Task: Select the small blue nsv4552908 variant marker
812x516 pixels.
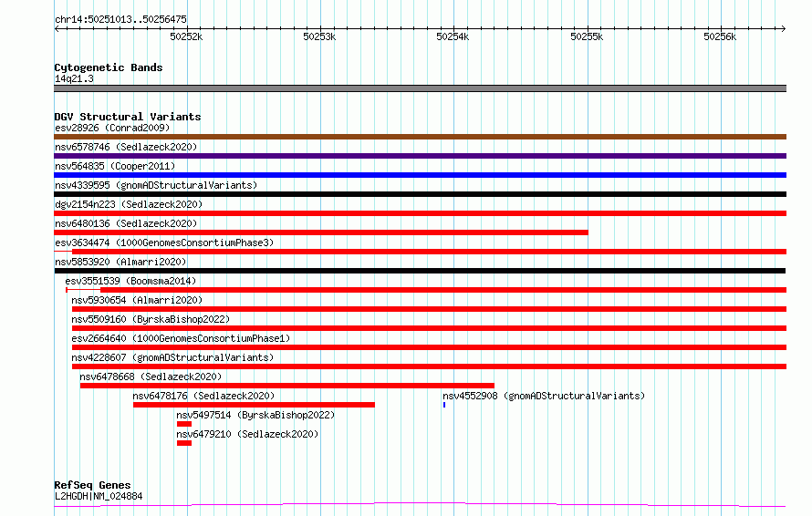Action: (444, 405)
